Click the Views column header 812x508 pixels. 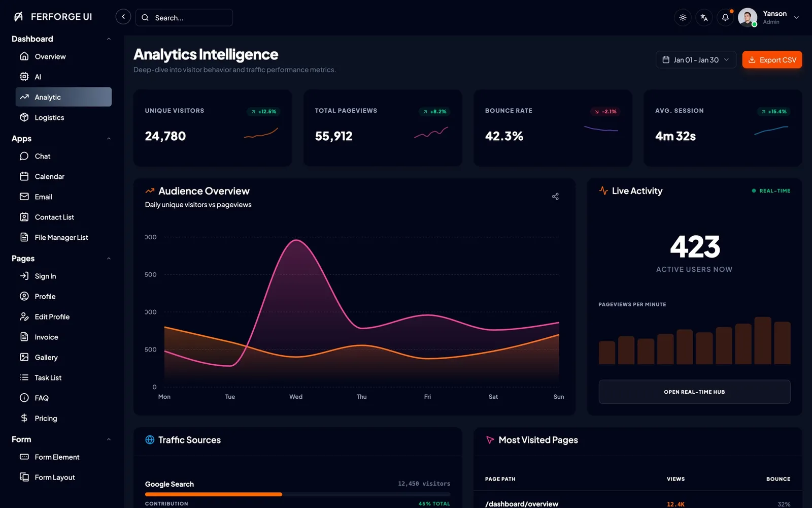tap(675, 479)
